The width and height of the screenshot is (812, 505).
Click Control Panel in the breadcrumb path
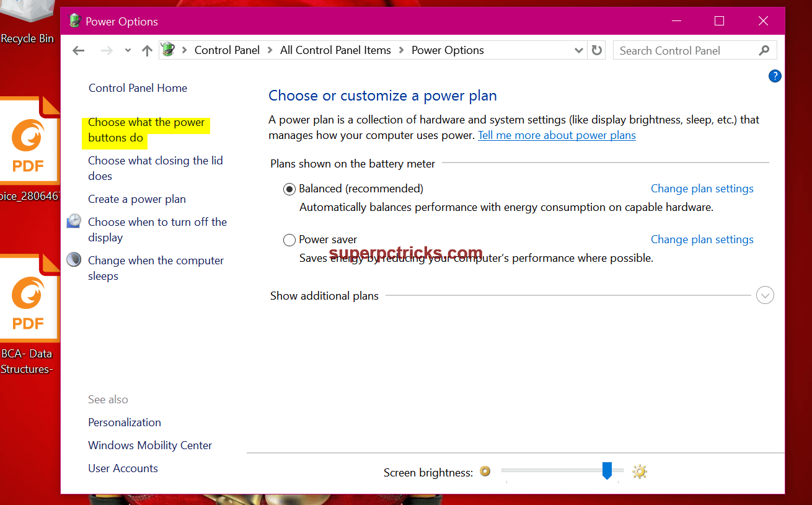(227, 50)
